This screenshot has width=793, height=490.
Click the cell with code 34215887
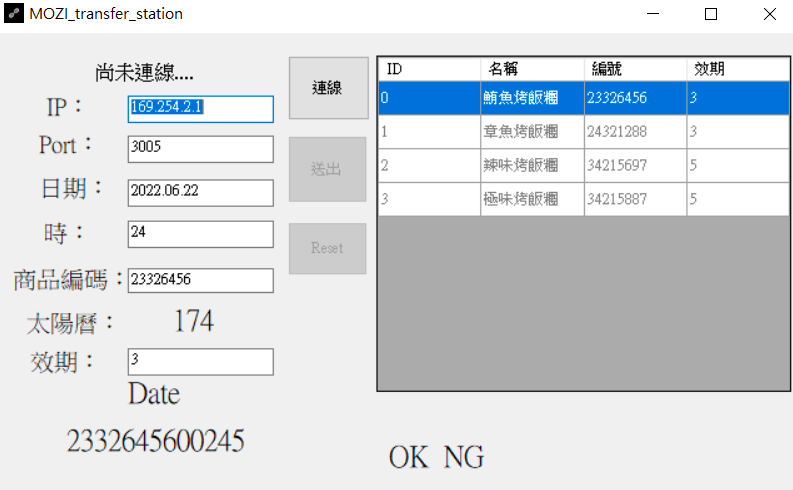click(635, 199)
